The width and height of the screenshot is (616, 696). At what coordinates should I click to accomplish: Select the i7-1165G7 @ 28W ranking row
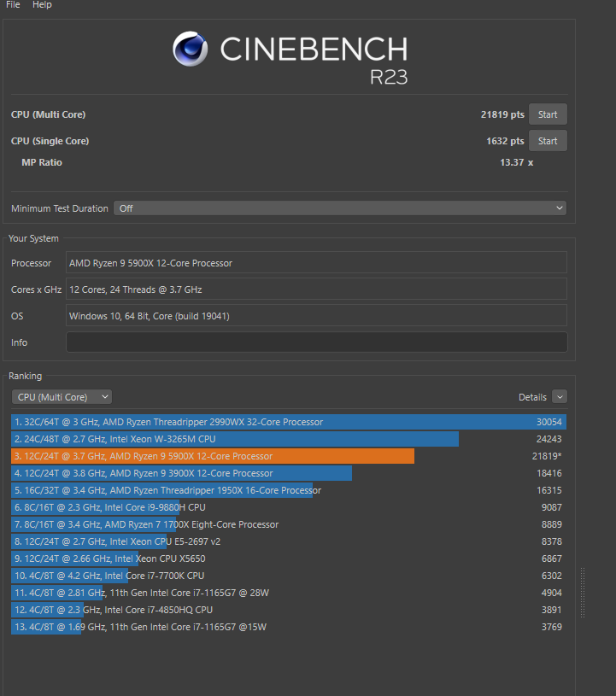pyautogui.click(x=289, y=593)
